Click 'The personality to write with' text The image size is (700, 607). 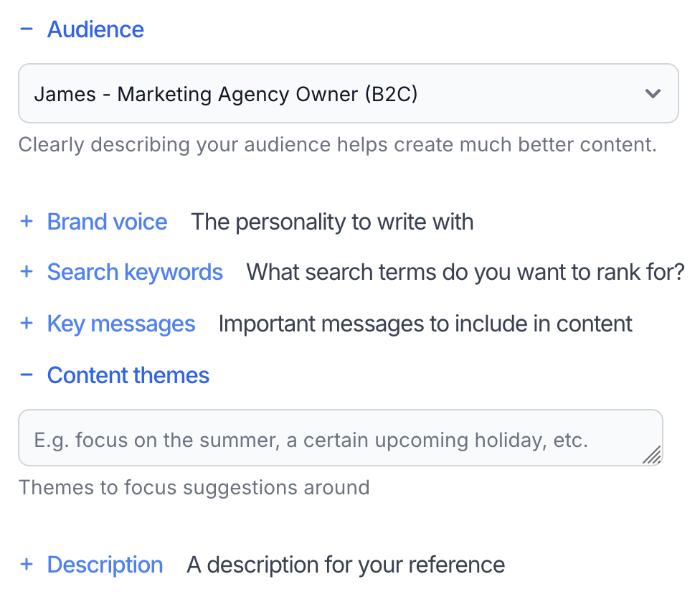click(332, 222)
